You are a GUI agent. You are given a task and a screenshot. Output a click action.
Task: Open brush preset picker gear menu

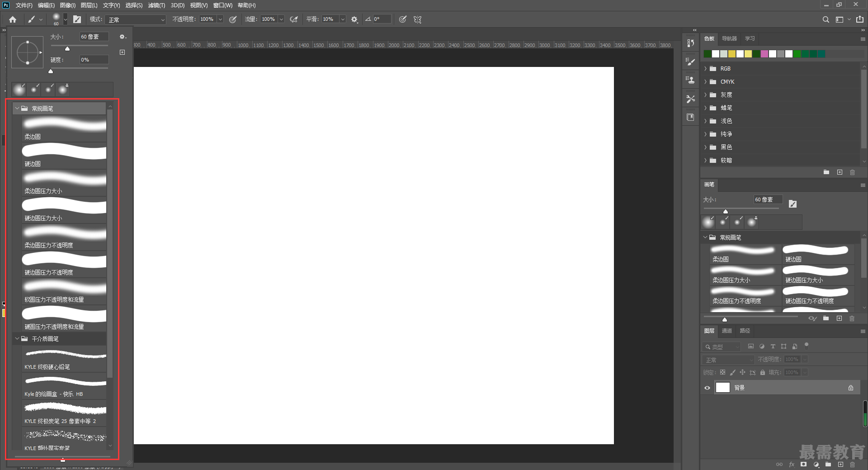(x=123, y=37)
